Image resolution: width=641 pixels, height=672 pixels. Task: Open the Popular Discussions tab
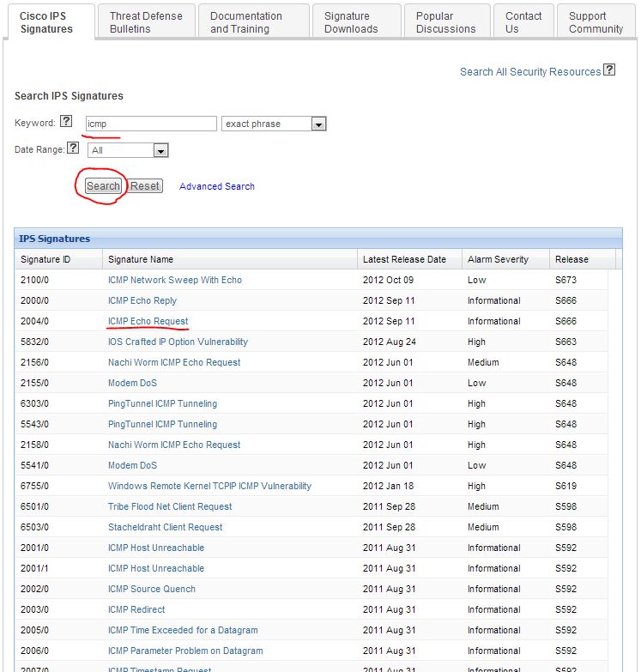click(x=447, y=22)
